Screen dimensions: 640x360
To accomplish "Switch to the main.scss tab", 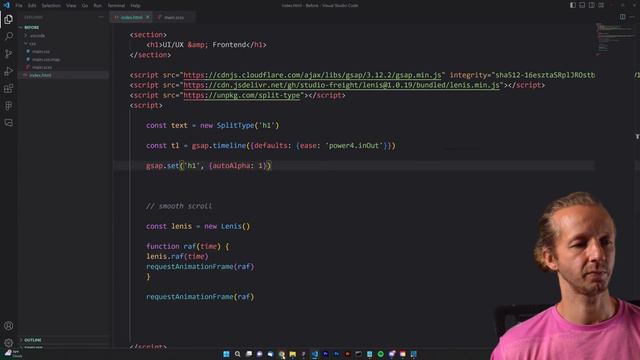I will click(x=174, y=17).
